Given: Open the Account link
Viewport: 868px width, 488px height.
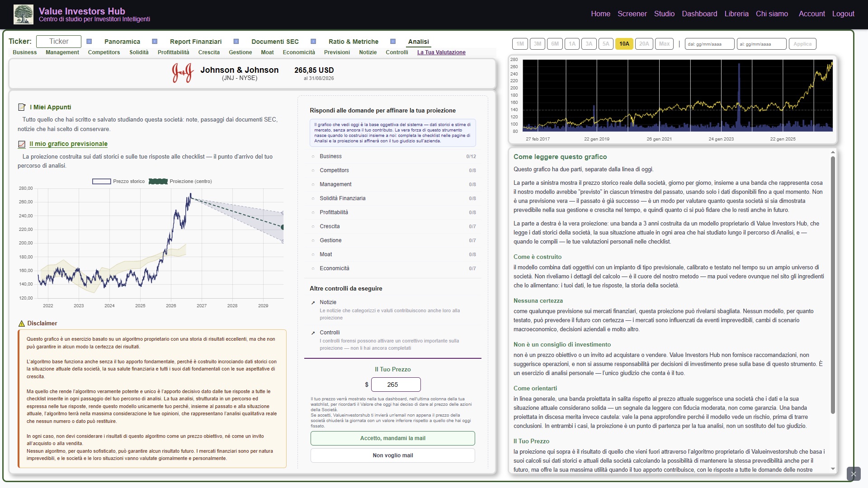Looking at the screenshot, I should [x=811, y=14].
